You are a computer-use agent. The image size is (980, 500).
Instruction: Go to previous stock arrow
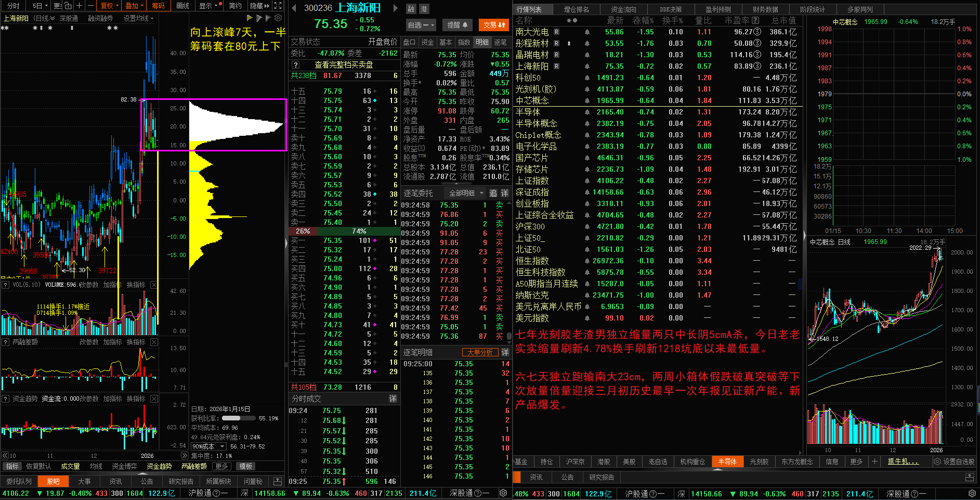click(x=294, y=8)
